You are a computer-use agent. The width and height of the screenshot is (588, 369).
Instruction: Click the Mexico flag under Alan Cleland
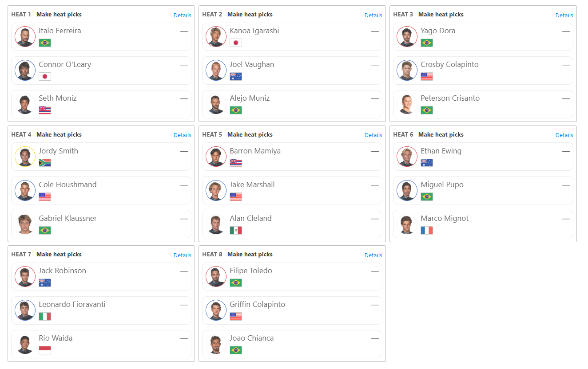pos(236,230)
